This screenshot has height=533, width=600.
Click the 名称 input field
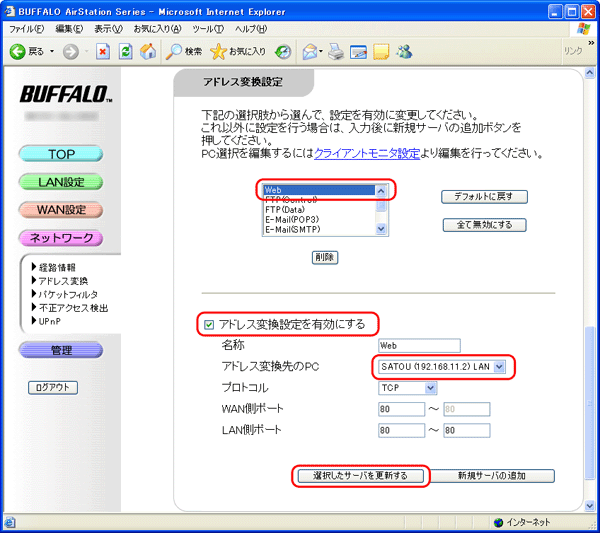click(419, 346)
